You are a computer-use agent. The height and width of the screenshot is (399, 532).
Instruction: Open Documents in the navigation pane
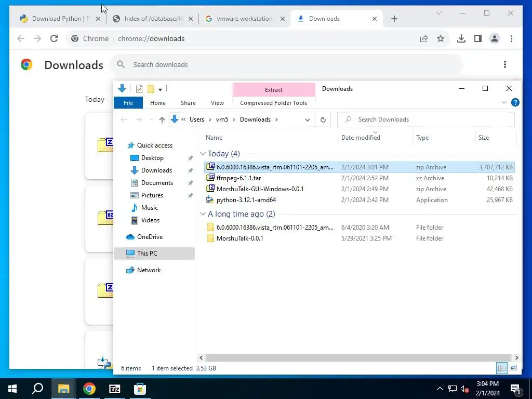point(157,183)
